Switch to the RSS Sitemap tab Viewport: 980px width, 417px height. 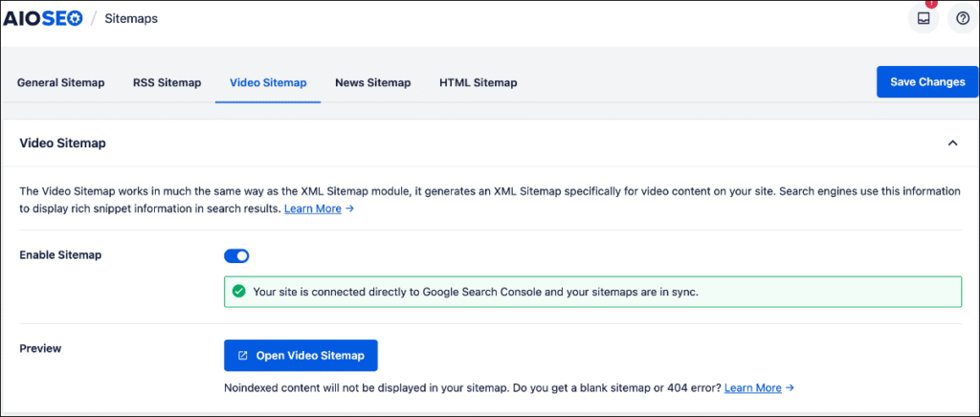click(167, 82)
